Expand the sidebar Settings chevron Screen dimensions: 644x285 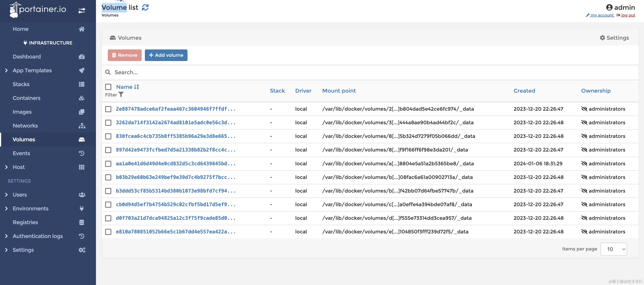point(6,250)
